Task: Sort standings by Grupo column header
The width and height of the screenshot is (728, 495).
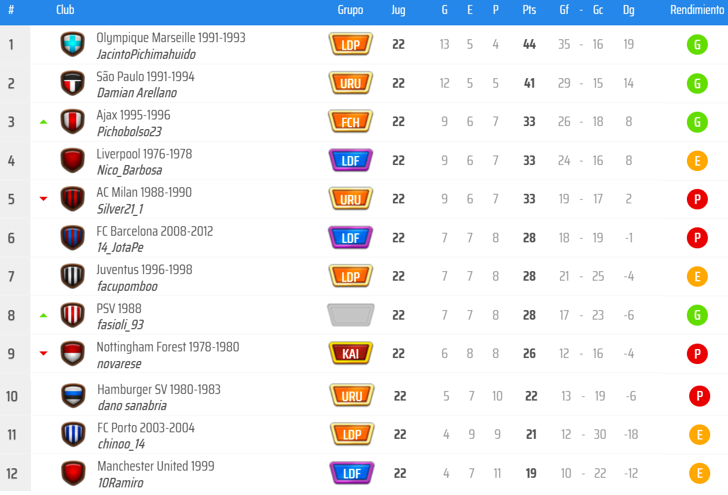Action: [350, 10]
